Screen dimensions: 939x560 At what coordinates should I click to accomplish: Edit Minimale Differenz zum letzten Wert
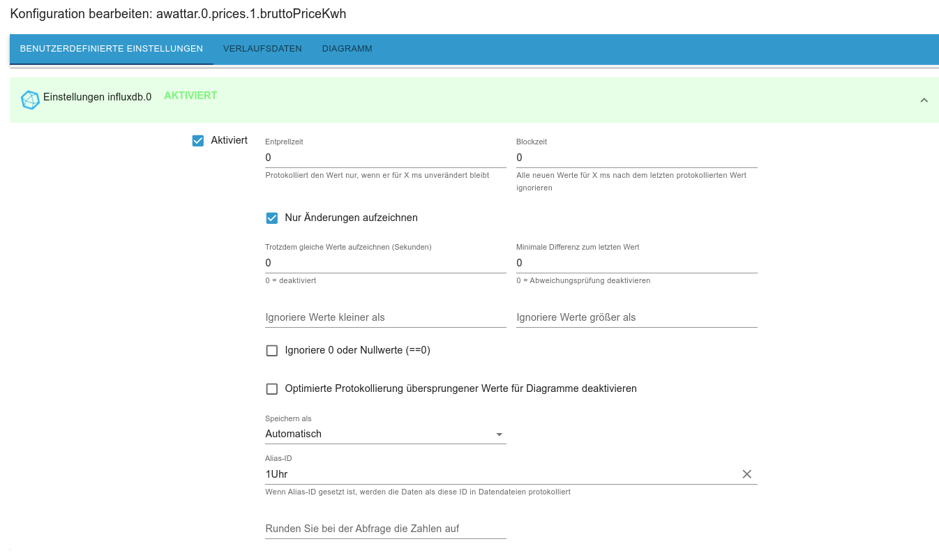point(636,264)
